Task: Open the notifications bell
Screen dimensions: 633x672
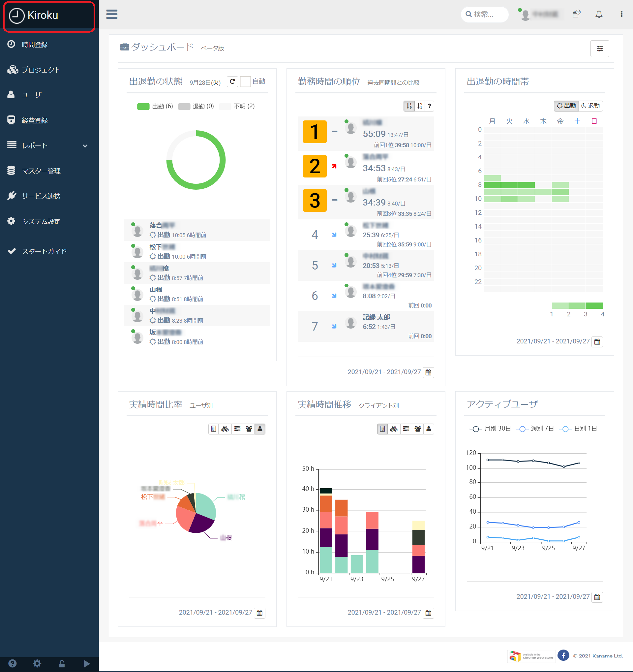Action: [598, 14]
